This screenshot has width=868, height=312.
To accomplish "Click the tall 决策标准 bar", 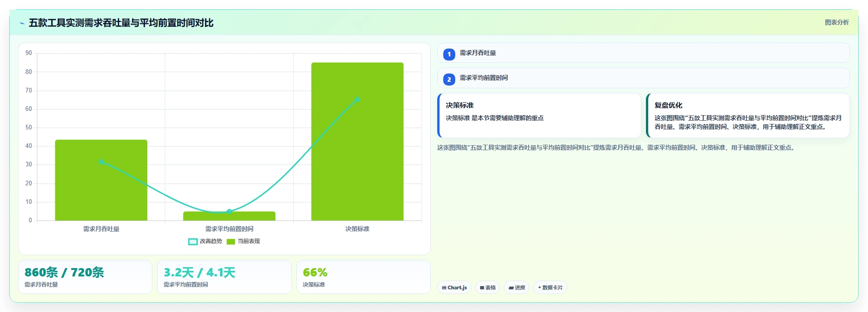I will pos(357,141).
